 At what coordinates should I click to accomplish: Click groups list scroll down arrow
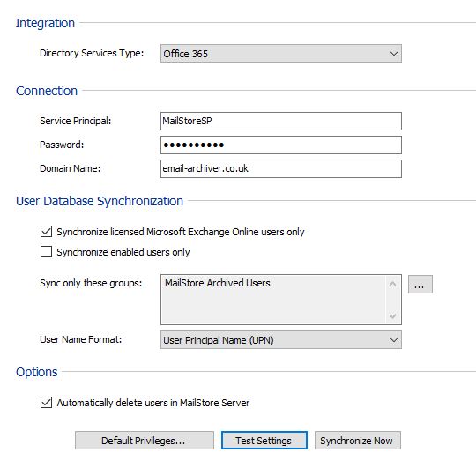click(392, 315)
